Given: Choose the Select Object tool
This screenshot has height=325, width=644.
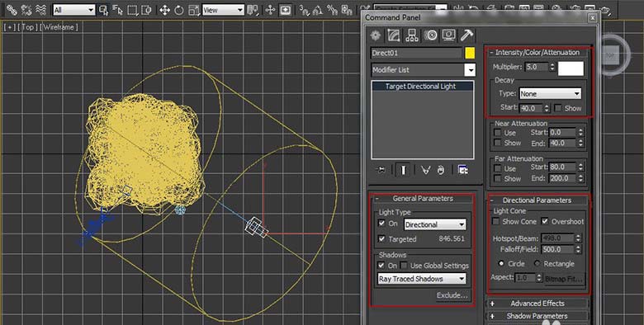Looking at the screenshot, I should click(104, 10).
